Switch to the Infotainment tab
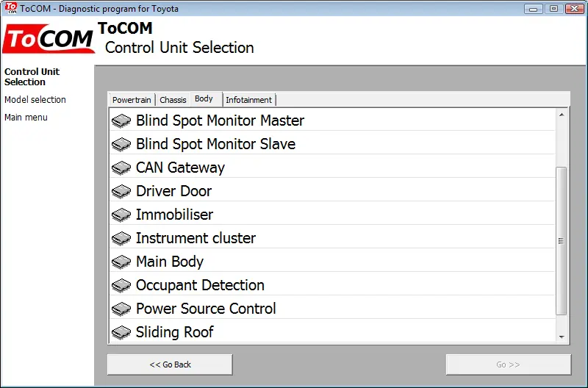The width and height of the screenshot is (588, 388). 248,100
